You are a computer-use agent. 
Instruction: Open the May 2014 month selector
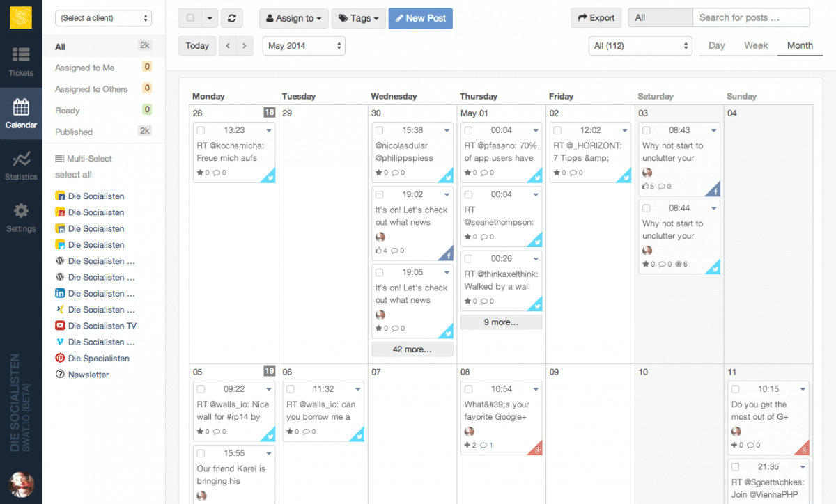[304, 46]
